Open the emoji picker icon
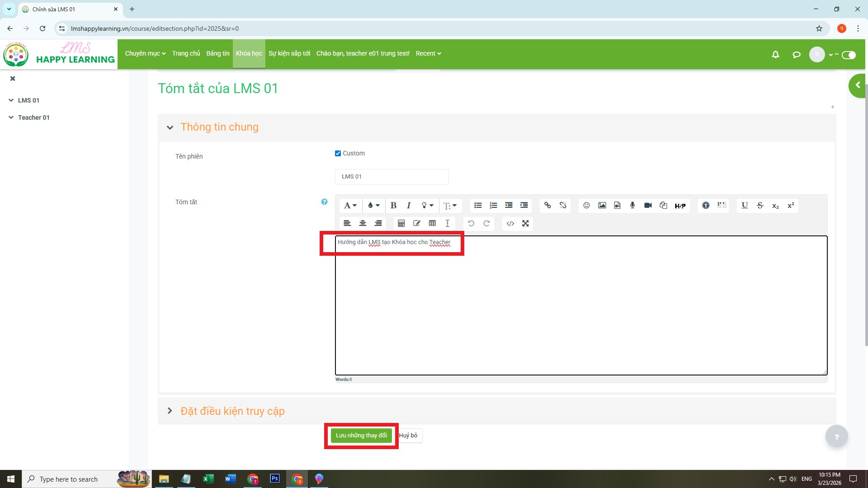Viewport: 868px width, 488px height. pos(586,206)
